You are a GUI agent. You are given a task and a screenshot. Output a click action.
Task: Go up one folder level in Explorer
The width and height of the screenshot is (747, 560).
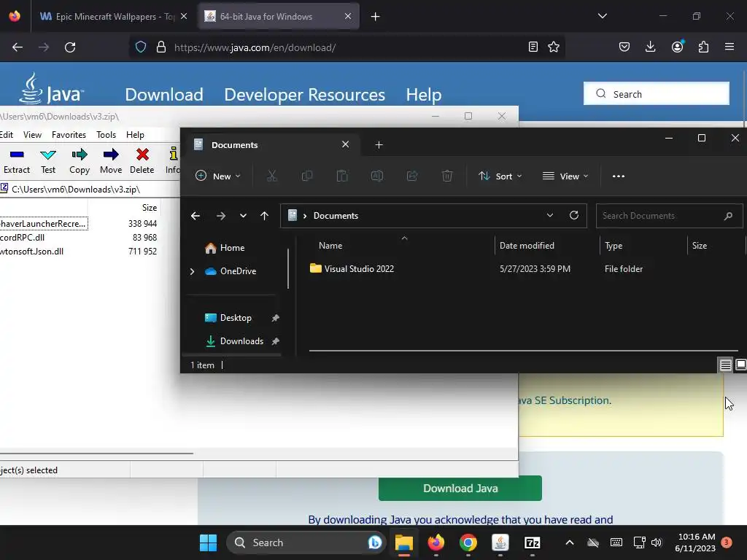tap(264, 216)
